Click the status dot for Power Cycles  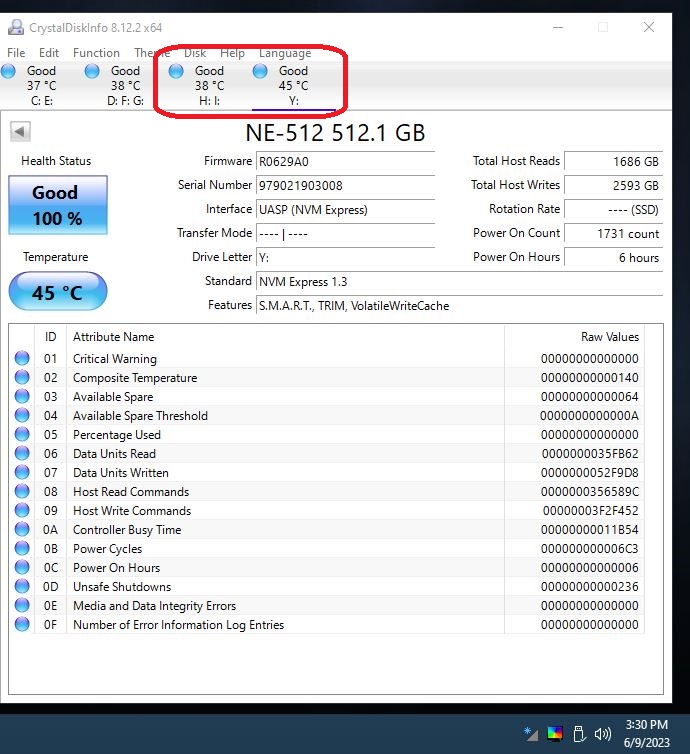click(x=22, y=548)
